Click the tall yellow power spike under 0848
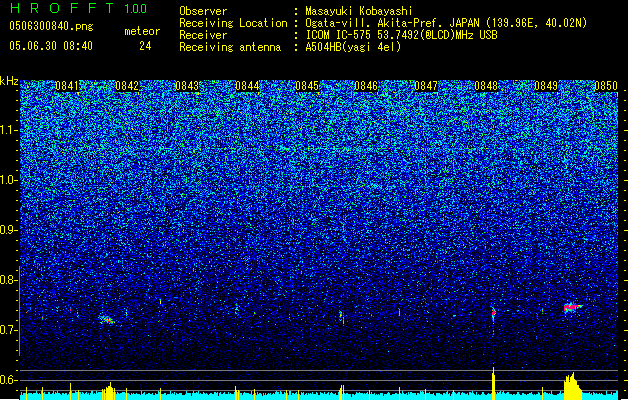The height and width of the screenshot is (400, 629). click(x=493, y=383)
